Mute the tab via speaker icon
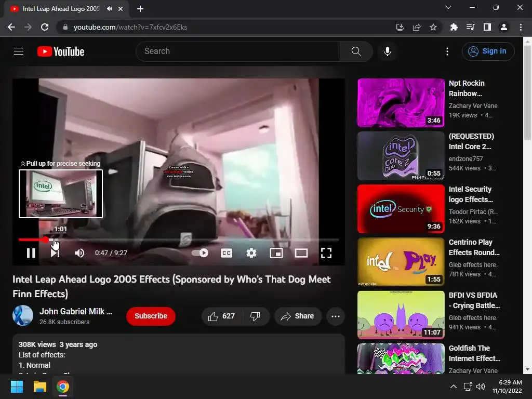 click(109, 8)
